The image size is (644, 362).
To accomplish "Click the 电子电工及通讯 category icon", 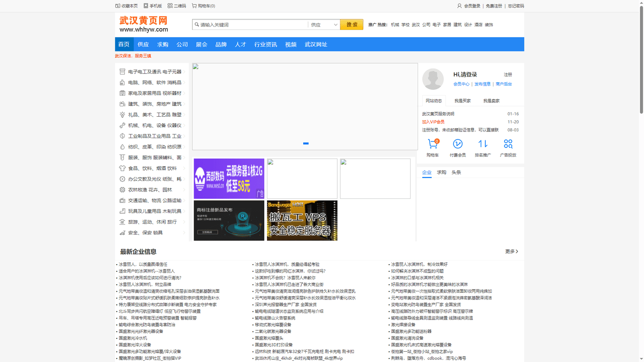I will pyautogui.click(x=122, y=72).
